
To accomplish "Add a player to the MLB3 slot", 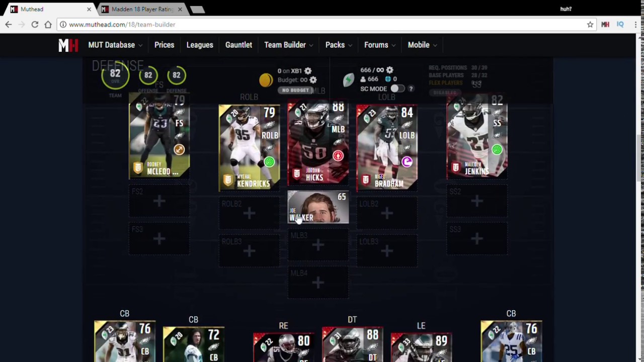I will coord(317,245).
